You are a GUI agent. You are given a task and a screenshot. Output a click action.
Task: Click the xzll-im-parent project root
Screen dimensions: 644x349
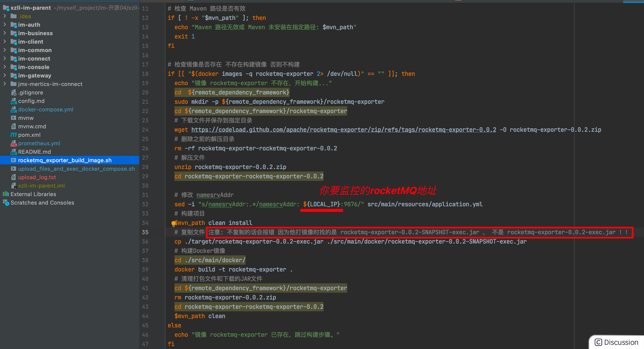click(30, 8)
